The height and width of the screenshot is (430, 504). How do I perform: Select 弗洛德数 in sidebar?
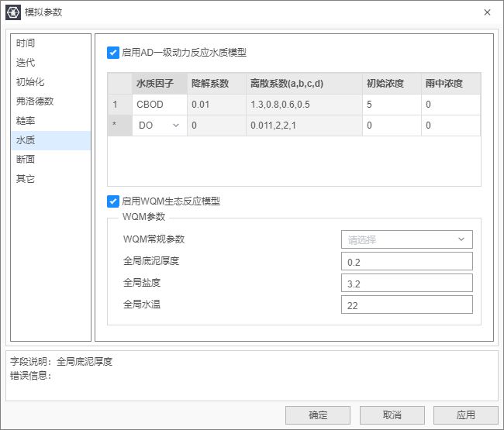35,101
